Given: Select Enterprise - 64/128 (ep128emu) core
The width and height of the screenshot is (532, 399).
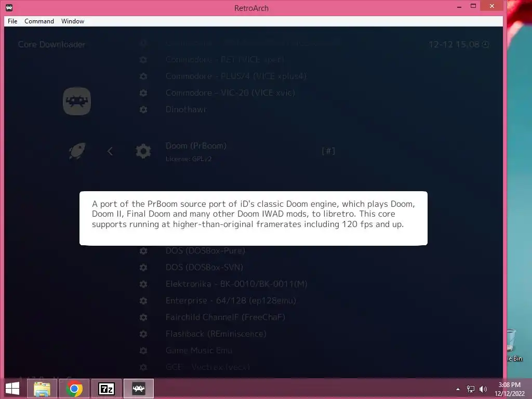Looking at the screenshot, I should pyautogui.click(x=231, y=301).
